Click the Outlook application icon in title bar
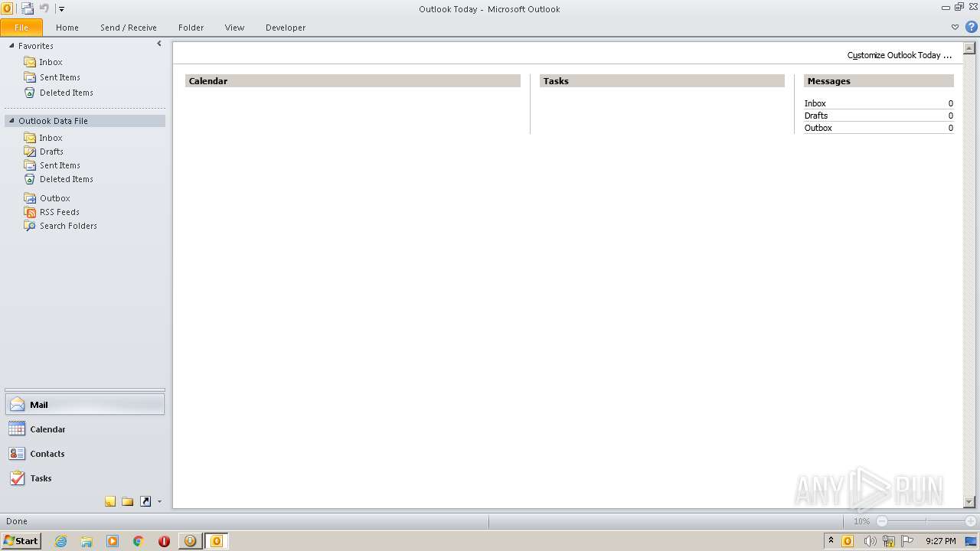This screenshot has height=551, width=980. [x=7, y=8]
